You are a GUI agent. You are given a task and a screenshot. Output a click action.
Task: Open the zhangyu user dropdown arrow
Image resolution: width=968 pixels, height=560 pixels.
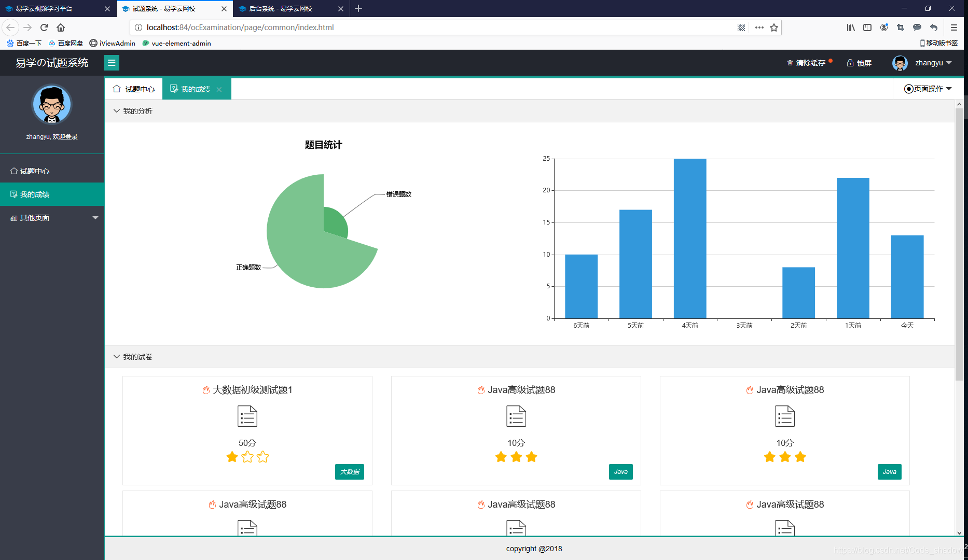[949, 63]
